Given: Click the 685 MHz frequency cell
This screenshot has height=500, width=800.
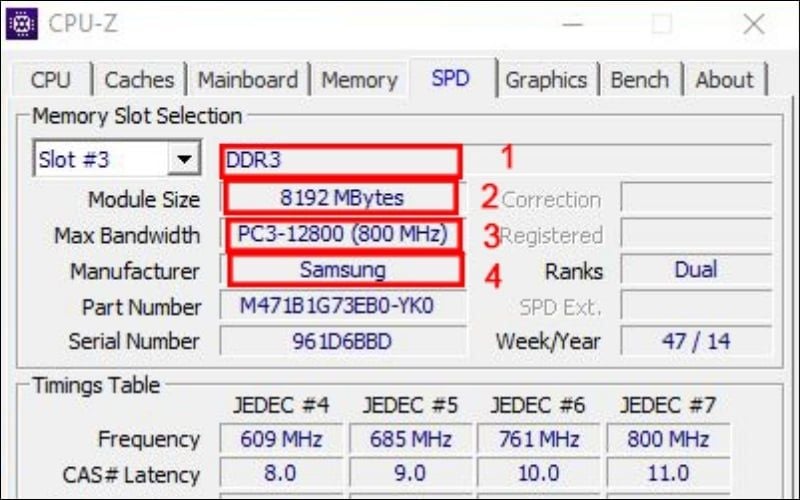Looking at the screenshot, I should click(x=411, y=439).
